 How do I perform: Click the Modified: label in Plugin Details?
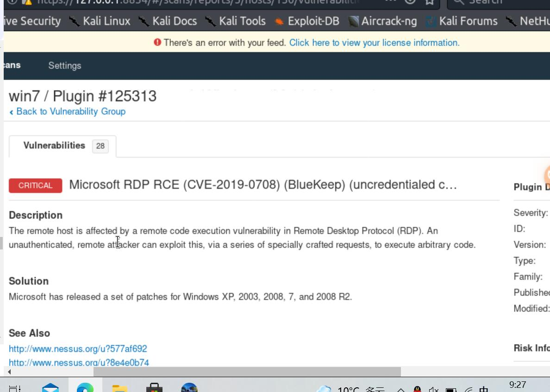point(532,309)
